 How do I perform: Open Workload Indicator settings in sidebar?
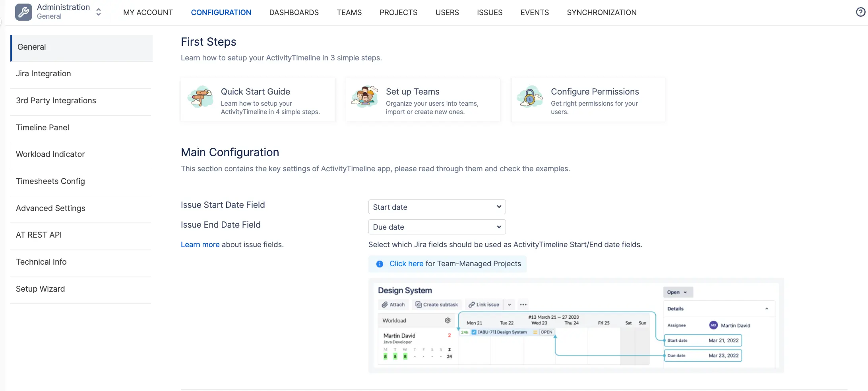coord(50,154)
